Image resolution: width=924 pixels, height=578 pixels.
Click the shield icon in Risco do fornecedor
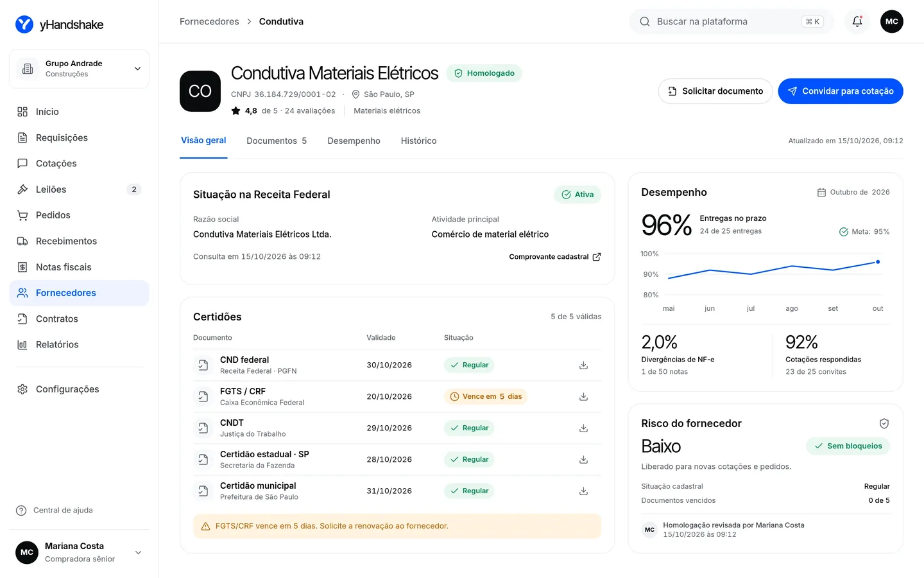[x=884, y=423]
